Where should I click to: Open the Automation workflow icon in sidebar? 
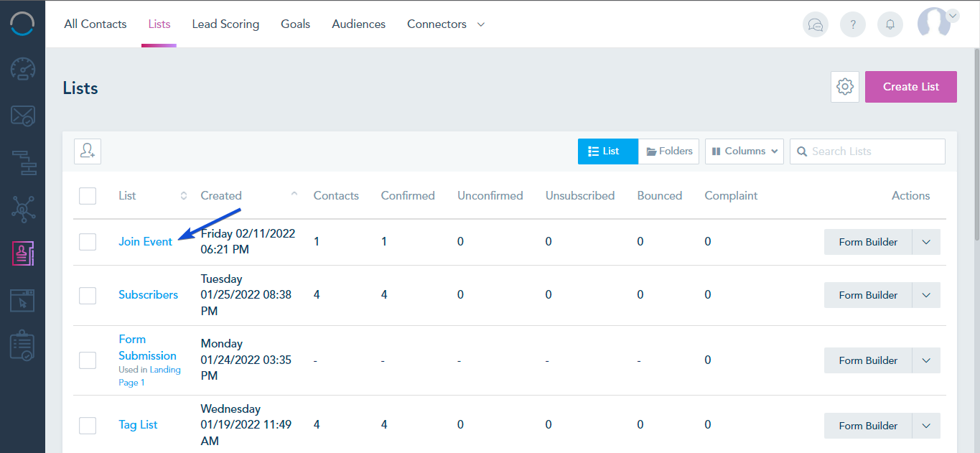[22, 162]
